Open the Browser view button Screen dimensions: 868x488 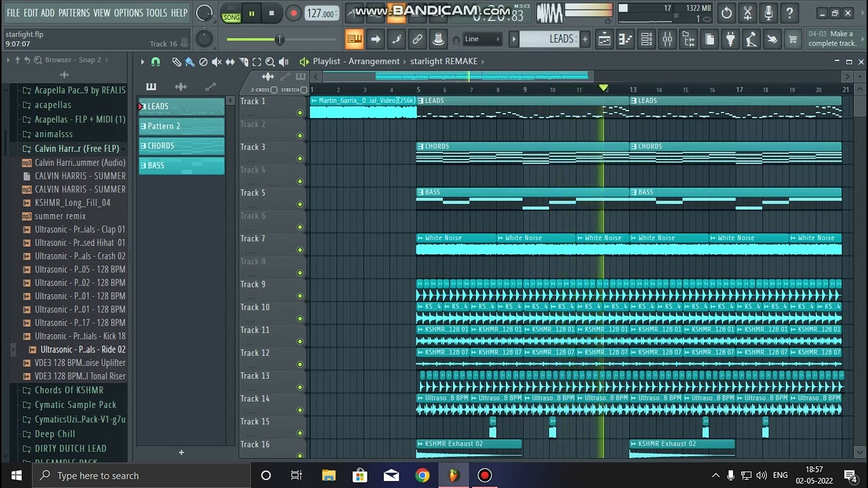(x=688, y=39)
